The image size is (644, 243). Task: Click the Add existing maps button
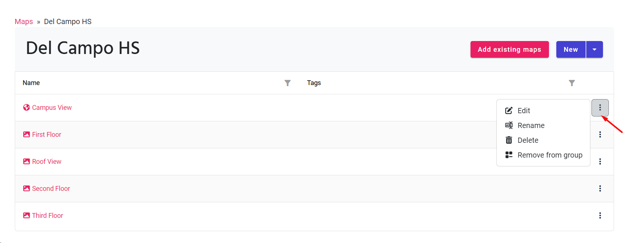[509, 50]
